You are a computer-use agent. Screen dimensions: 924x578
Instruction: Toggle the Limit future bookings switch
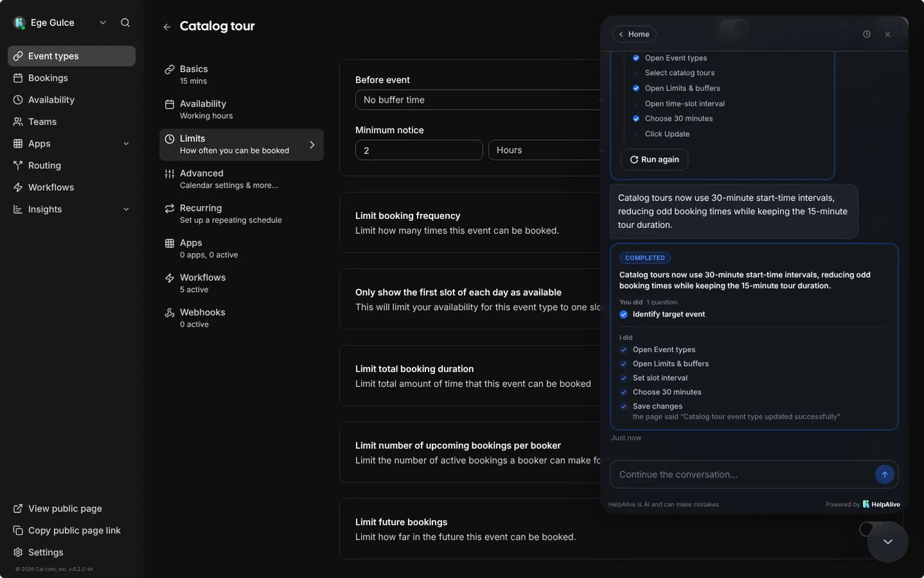click(x=870, y=529)
